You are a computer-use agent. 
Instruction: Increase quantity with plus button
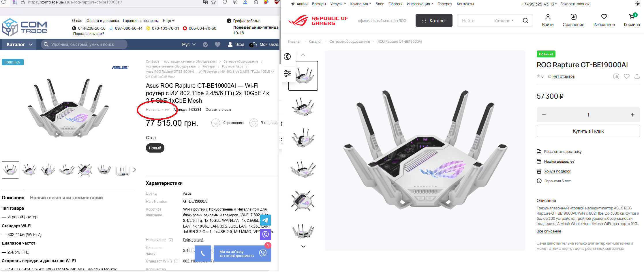click(632, 115)
